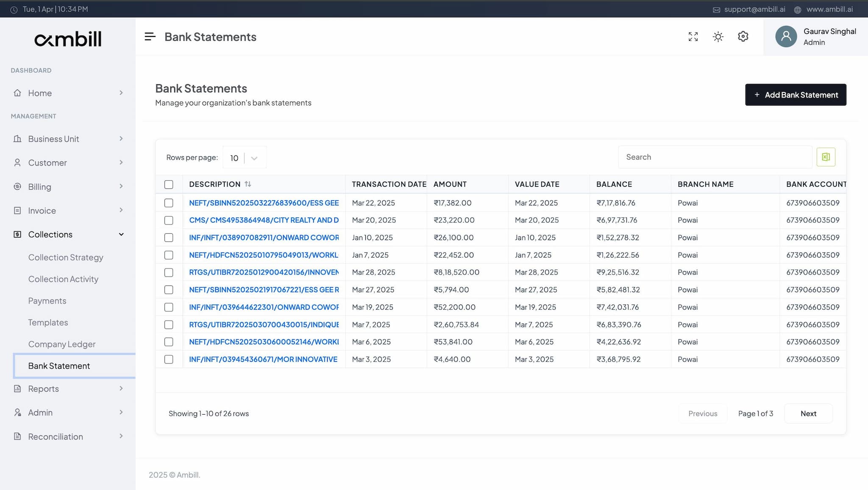Click the Reconciliation sidebar icon
868x490 pixels.
17,436
